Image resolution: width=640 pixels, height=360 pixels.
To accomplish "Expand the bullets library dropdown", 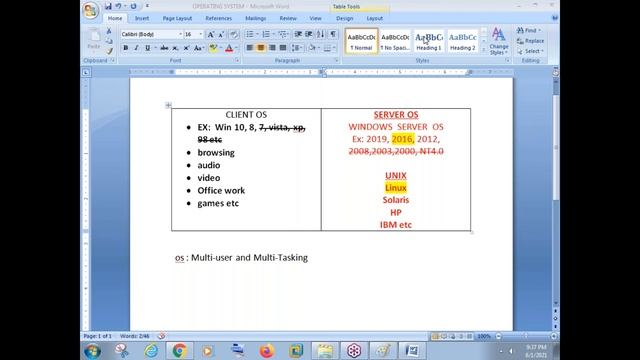I will [x=257, y=34].
